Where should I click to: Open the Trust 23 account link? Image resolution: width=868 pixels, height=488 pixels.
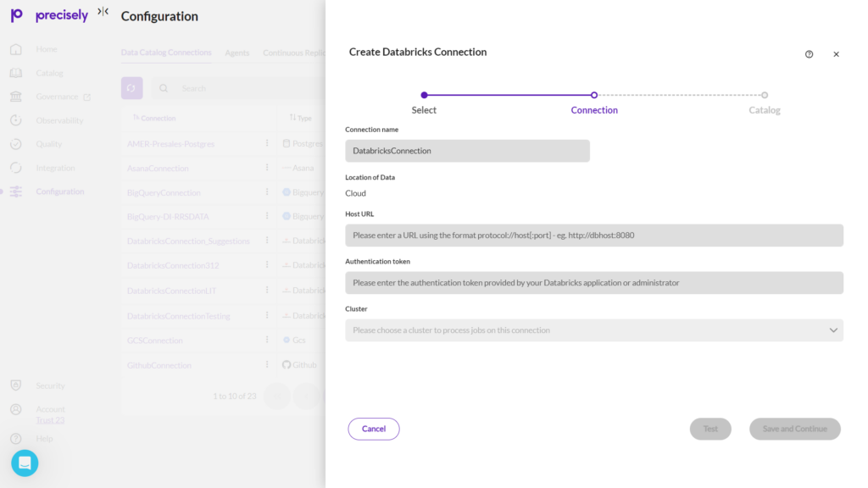point(50,420)
